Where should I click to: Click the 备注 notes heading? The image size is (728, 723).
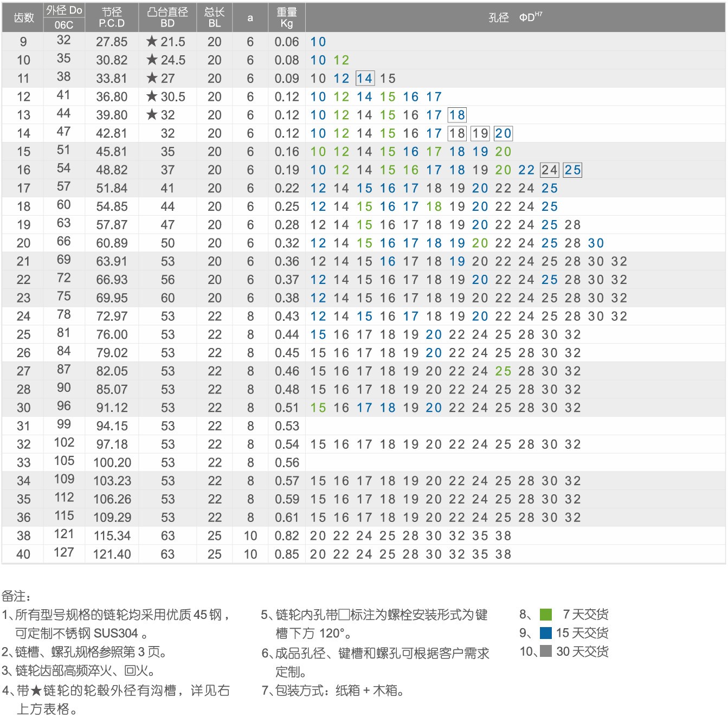click(x=16, y=596)
